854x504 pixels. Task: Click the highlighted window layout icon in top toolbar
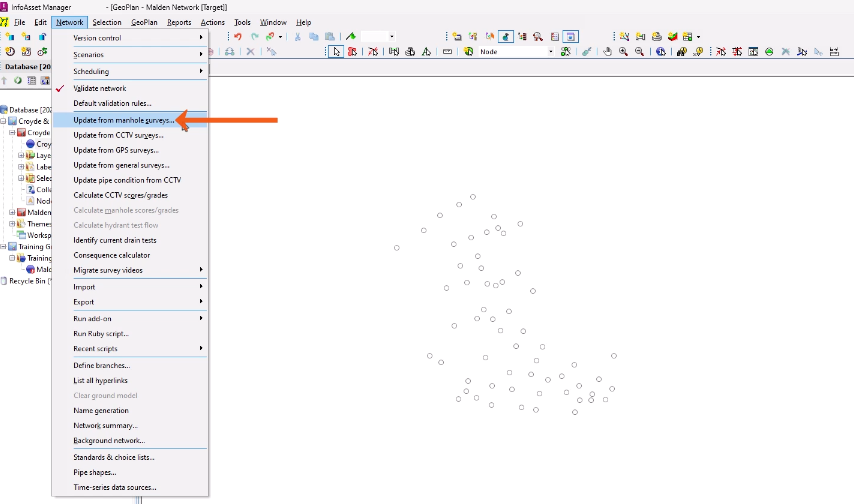pos(570,37)
